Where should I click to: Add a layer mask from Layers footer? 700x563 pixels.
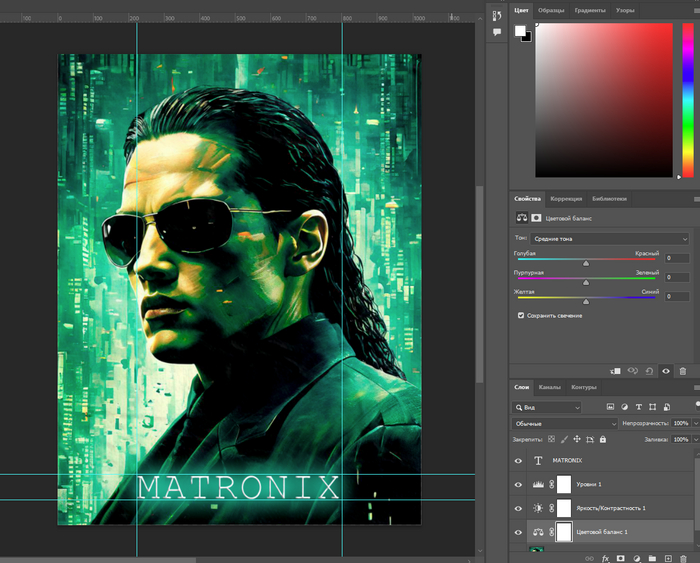(x=620, y=558)
